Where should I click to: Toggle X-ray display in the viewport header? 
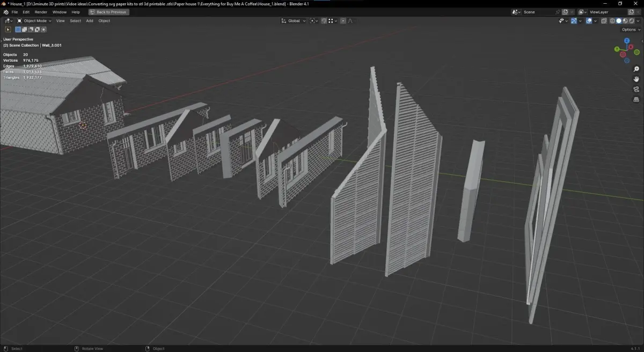[x=604, y=21]
